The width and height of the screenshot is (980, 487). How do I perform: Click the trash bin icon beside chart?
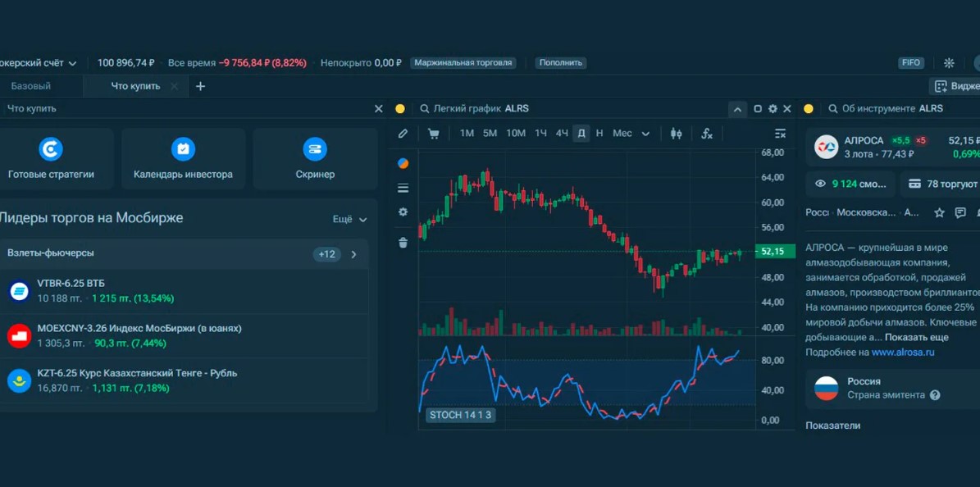(x=403, y=243)
